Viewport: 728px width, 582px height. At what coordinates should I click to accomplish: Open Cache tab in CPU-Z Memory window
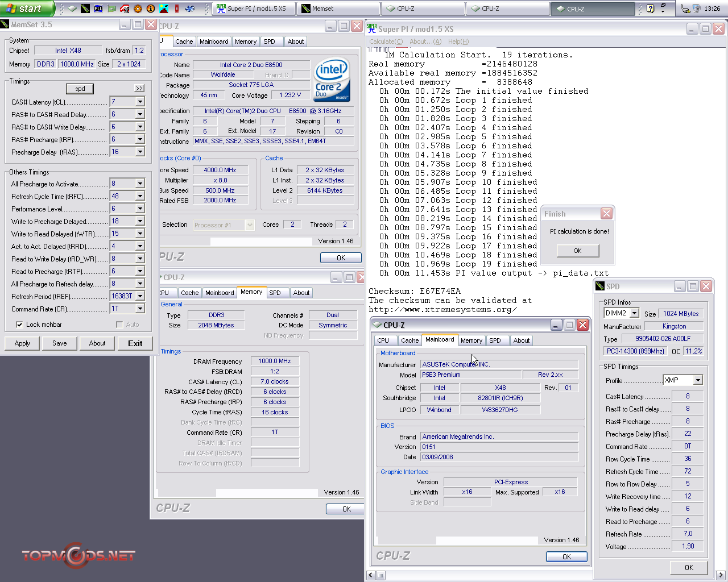(x=189, y=293)
